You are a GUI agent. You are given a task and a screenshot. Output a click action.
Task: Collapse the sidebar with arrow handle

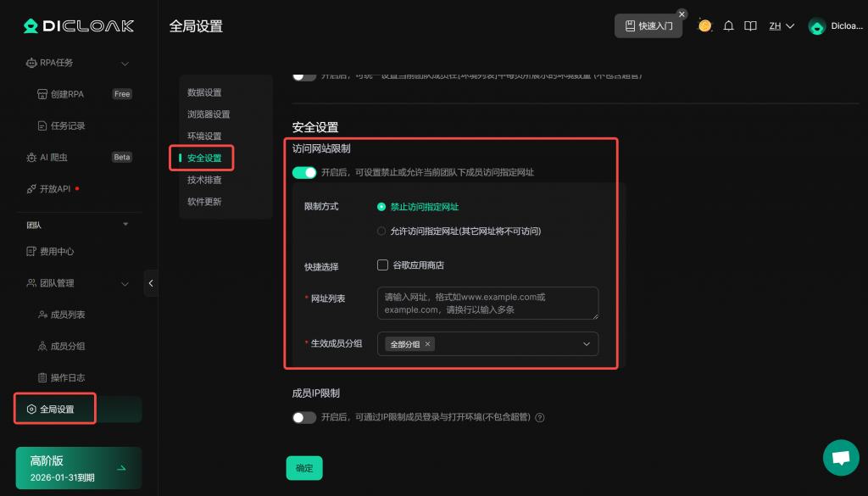pos(151,283)
